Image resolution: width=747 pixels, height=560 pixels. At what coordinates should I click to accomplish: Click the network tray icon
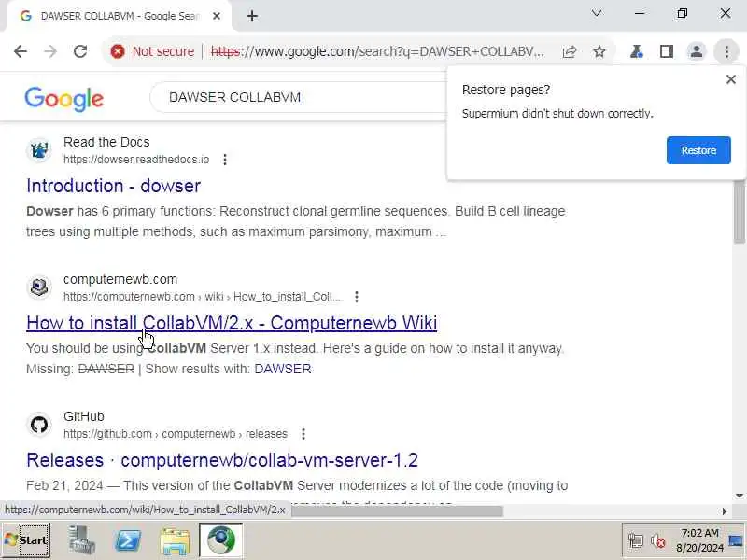tap(636, 541)
